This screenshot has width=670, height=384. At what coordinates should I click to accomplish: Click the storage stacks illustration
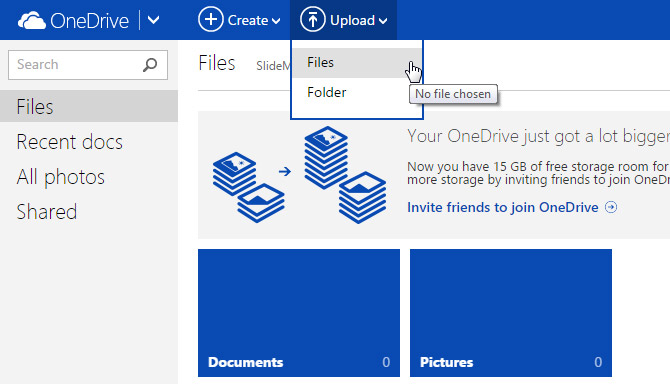pos(300,175)
